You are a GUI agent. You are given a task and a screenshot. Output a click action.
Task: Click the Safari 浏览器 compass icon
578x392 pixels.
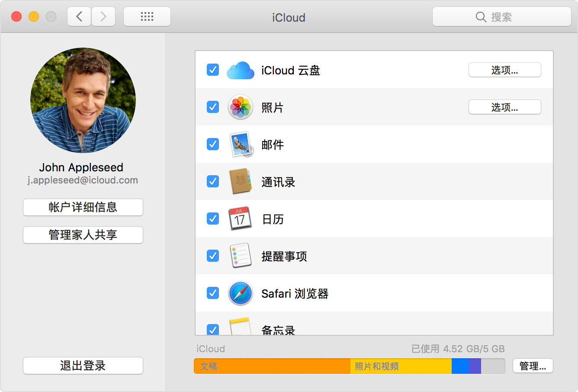[241, 293]
